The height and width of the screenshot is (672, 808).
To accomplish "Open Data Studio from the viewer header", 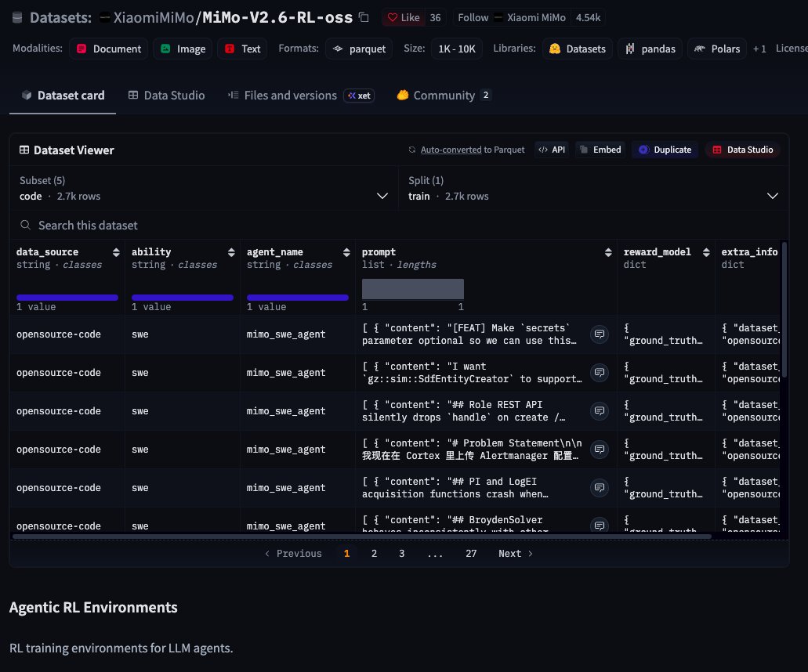I will (742, 150).
